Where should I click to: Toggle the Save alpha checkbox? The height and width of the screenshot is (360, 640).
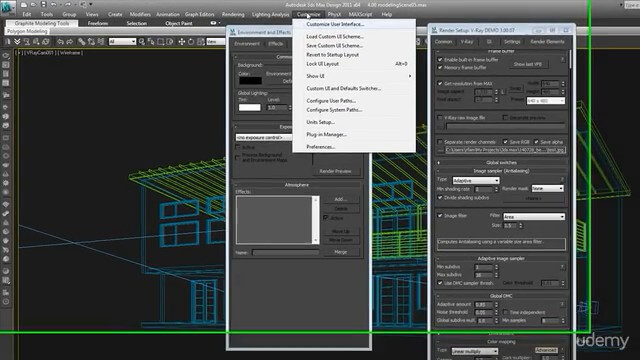tap(536, 142)
